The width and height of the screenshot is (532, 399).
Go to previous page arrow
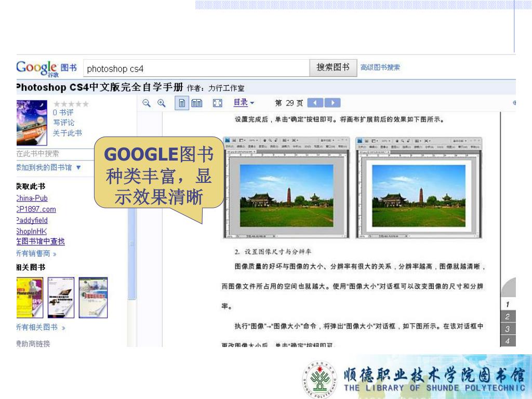pos(315,103)
